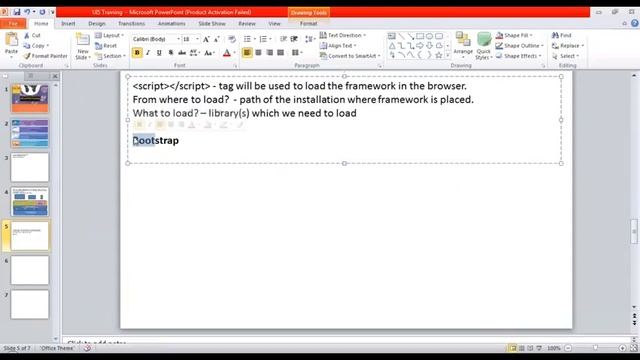Click the Replace button
Image resolution: width=640 pixels, height=360 pixels.
[x=568, y=46]
